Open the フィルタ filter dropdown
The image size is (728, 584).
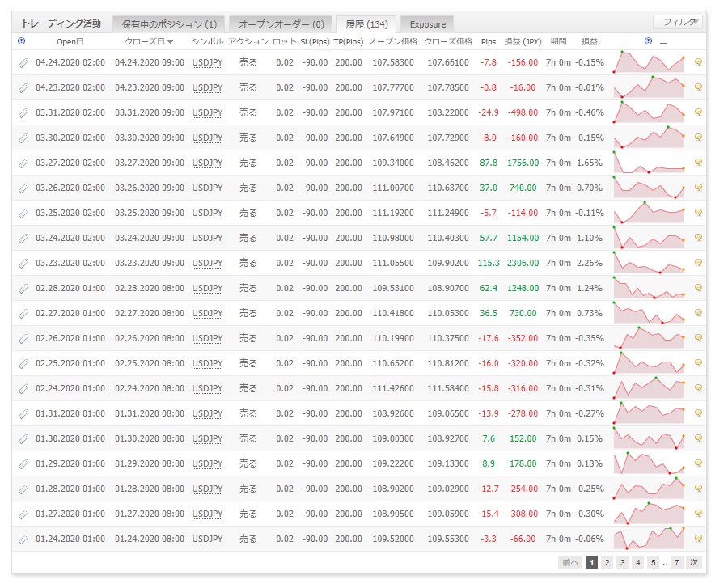pos(678,22)
